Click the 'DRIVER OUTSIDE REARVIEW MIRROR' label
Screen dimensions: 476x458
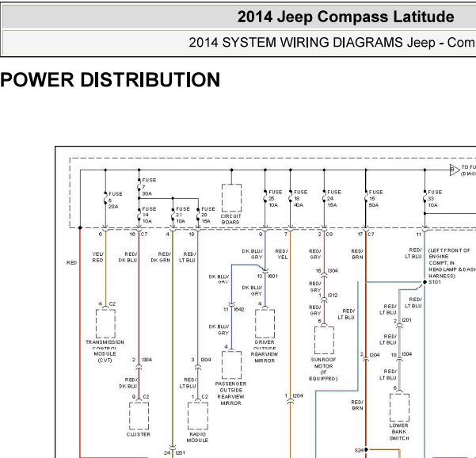click(x=265, y=351)
